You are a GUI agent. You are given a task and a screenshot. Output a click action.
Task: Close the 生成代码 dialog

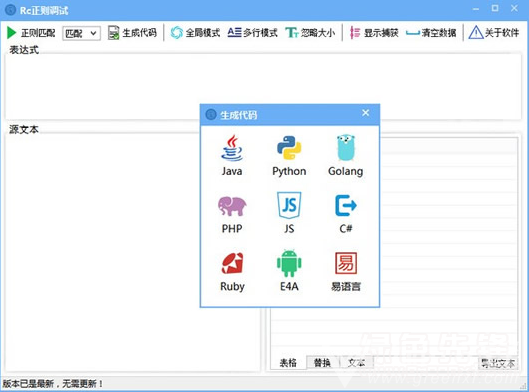click(365, 113)
